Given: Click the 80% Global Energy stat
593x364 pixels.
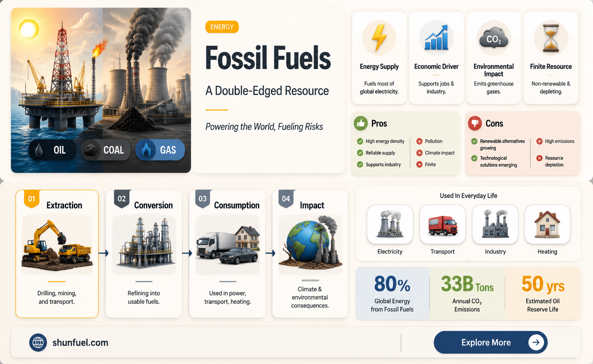Looking at the screenshot, I should 392,293.
